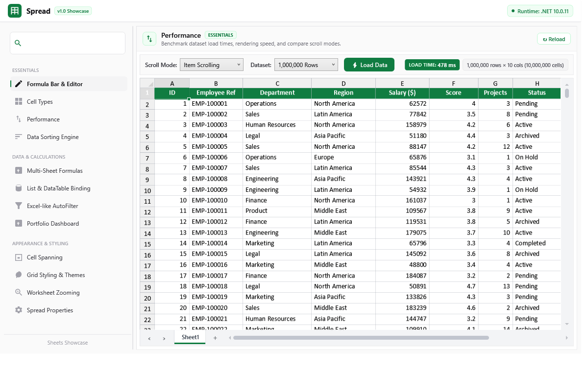Screen dimensions: 588x372
Task: Open Worksheet Zooming demo
Action: [x=69, y=293]
